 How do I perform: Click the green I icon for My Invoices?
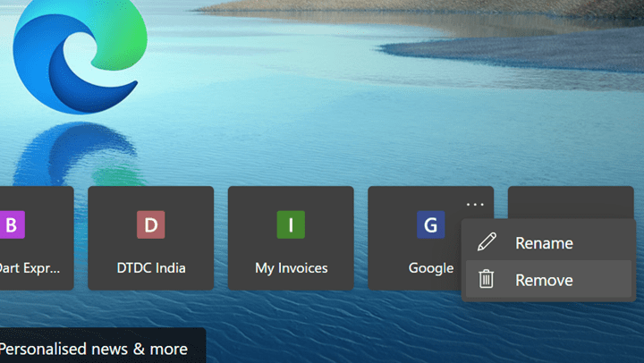coord(291,224)
